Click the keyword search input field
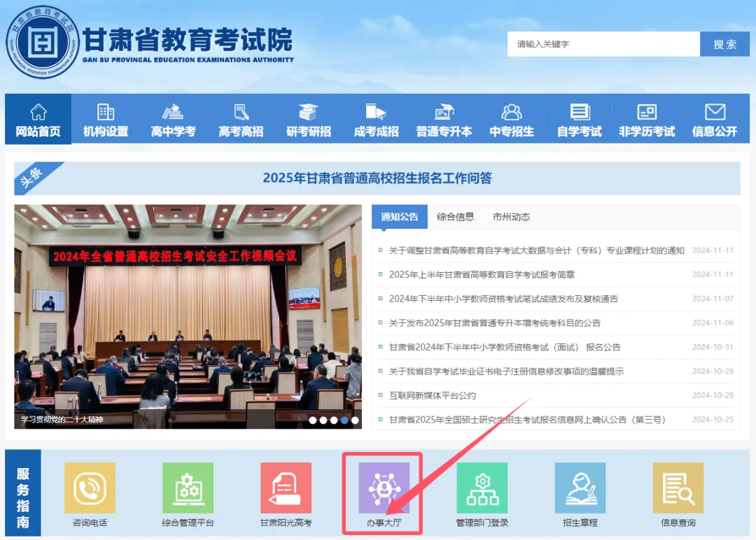Image resolution: width=756 pixels, height=540 pixels. (x=603, y=44)
